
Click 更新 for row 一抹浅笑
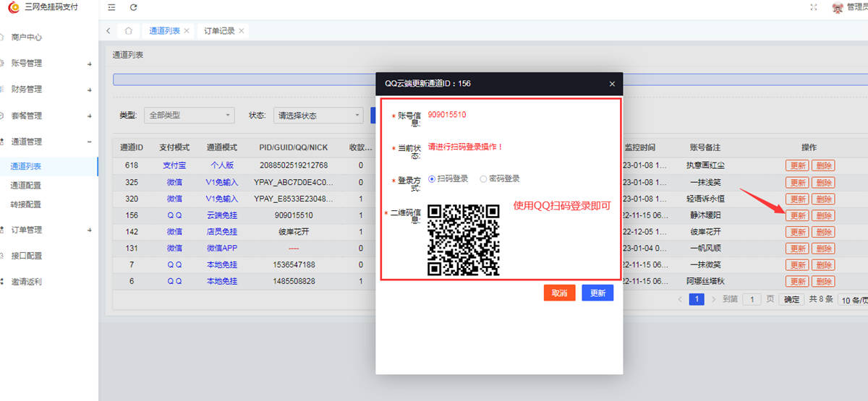pos(798,182)
